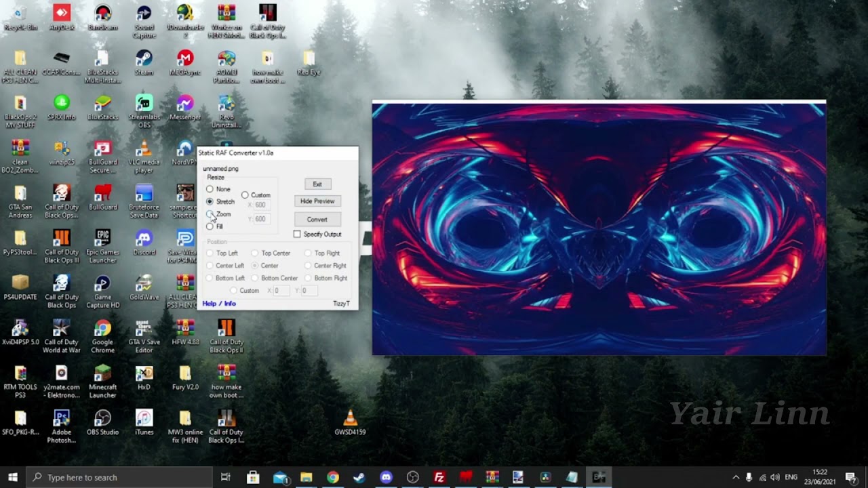Open the Help / Info link
Screen dimensions: 868x488
pos(219,304)
